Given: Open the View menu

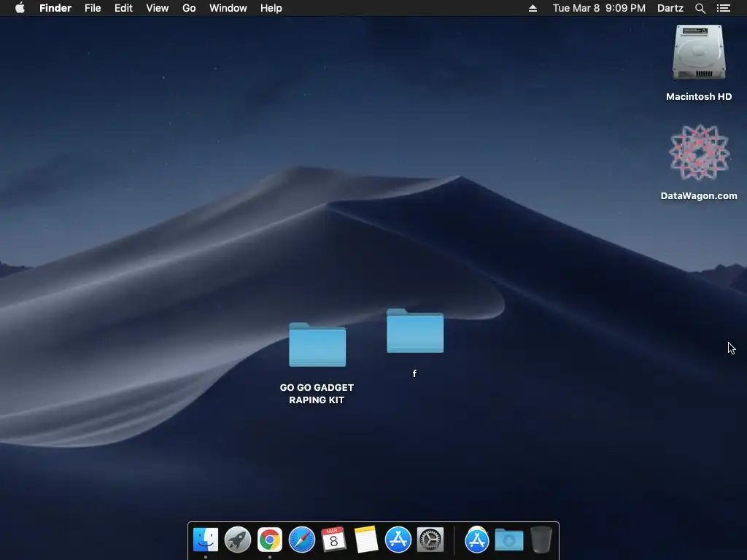Looking at the screenshot, I should pos(158,8).
